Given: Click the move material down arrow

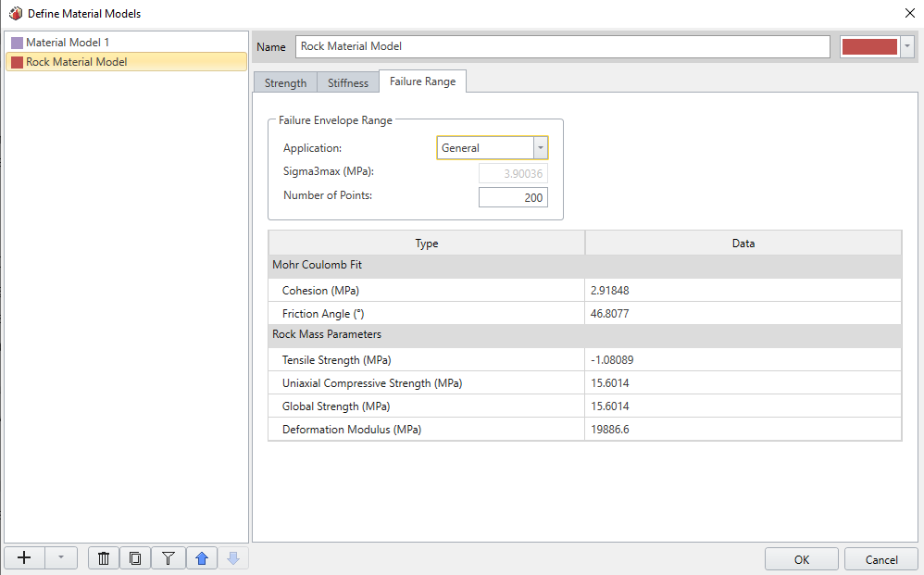Looking at the screenshot, I should coord(233,558).
